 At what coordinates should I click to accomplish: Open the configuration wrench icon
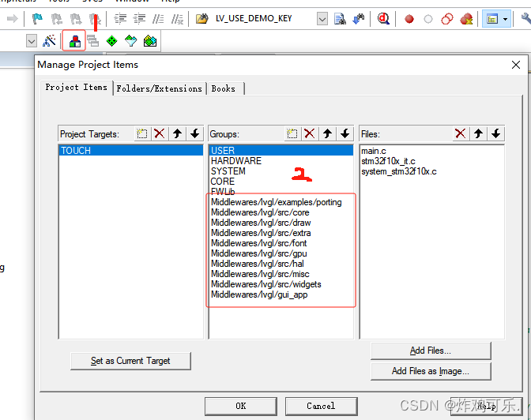pos(525,19)
